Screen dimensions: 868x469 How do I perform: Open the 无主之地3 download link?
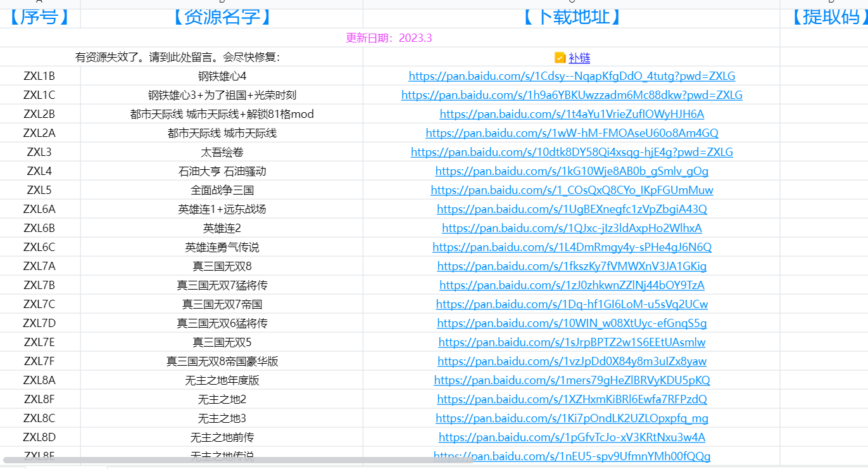572,418
